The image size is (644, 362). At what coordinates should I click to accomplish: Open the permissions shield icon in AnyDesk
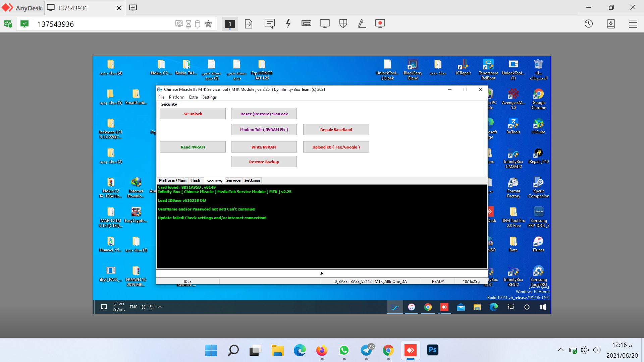click(x=343, y=23)
